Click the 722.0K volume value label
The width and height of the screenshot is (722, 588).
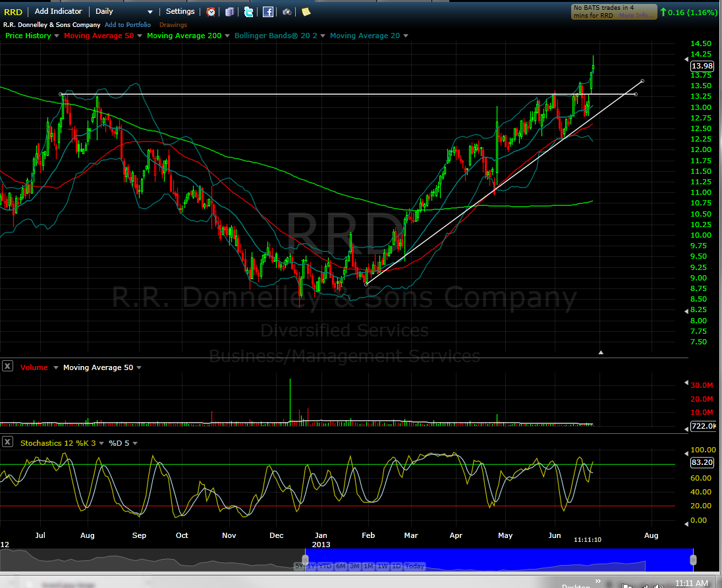click(703, 426)
